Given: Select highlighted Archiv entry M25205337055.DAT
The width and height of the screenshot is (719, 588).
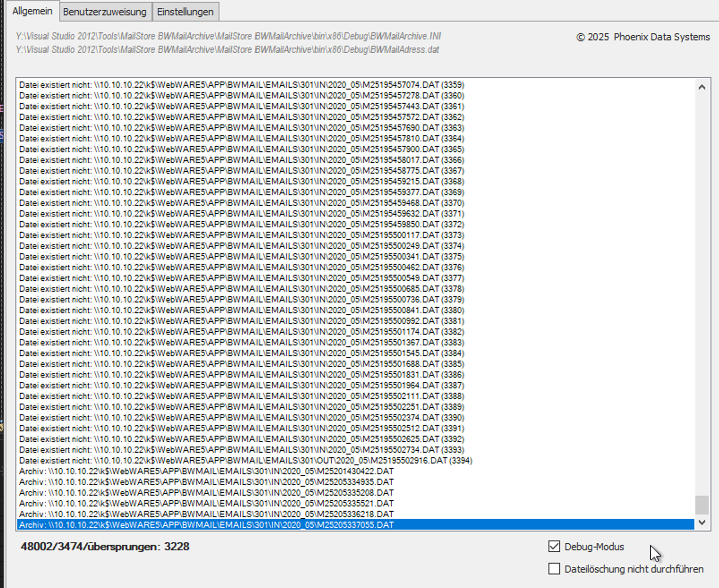Looking at the screenshot, I should [206, 525].
